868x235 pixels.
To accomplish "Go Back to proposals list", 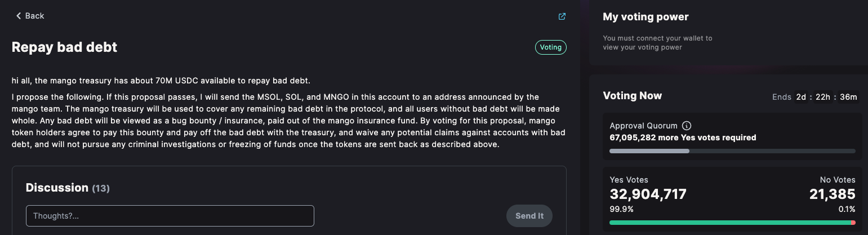I will click(30, 16).
